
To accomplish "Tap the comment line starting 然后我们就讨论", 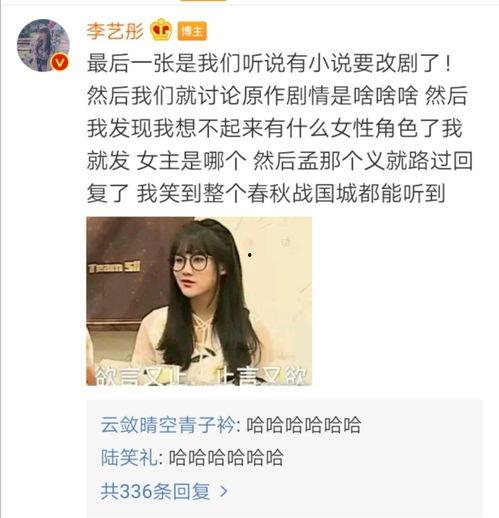I will [x=277, y=96].
